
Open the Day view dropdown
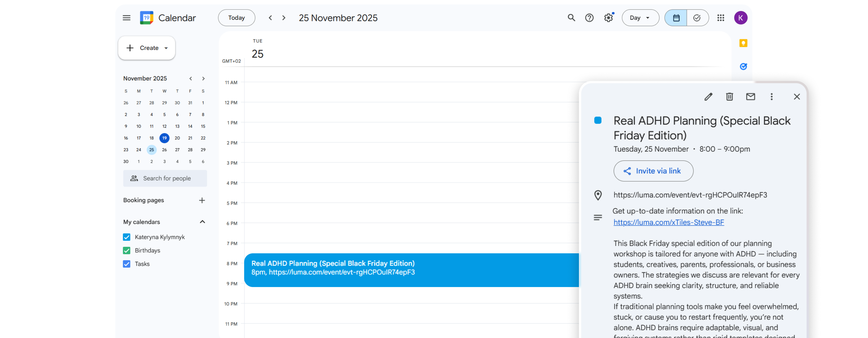pyautogui.click(x=640, y=18)
